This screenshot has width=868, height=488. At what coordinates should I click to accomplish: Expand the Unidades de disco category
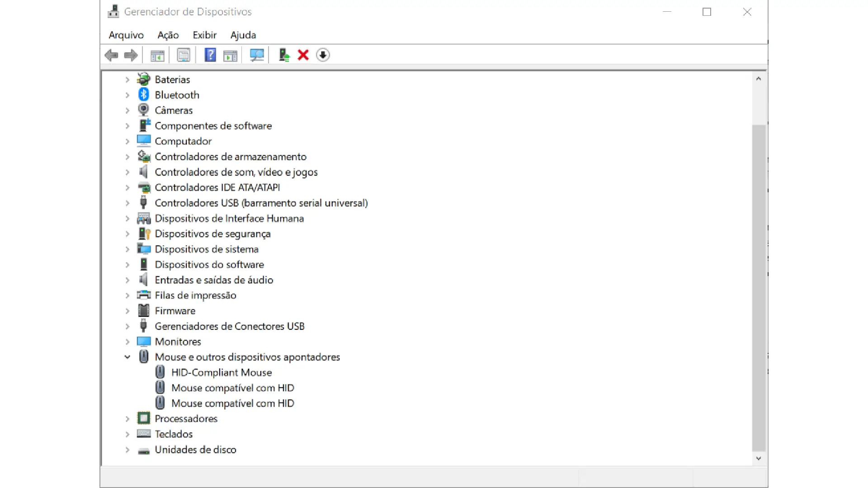127,450
